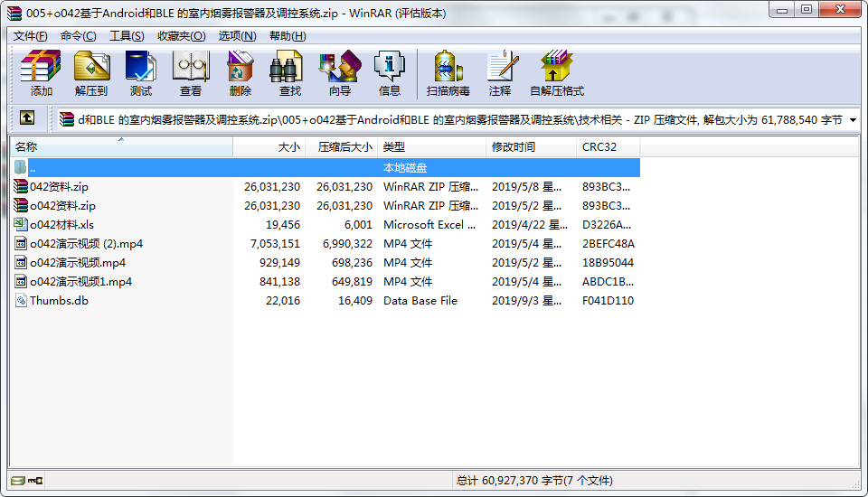This screenshot has width=868, height=497.
Task: Click the o042材料.xls Excel file icon
Action: pyautogui.click(x=21, y=224)
